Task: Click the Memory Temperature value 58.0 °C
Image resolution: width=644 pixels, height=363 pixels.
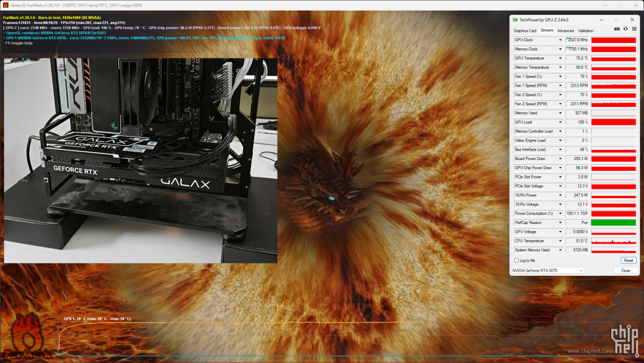Action: point(577,67)
